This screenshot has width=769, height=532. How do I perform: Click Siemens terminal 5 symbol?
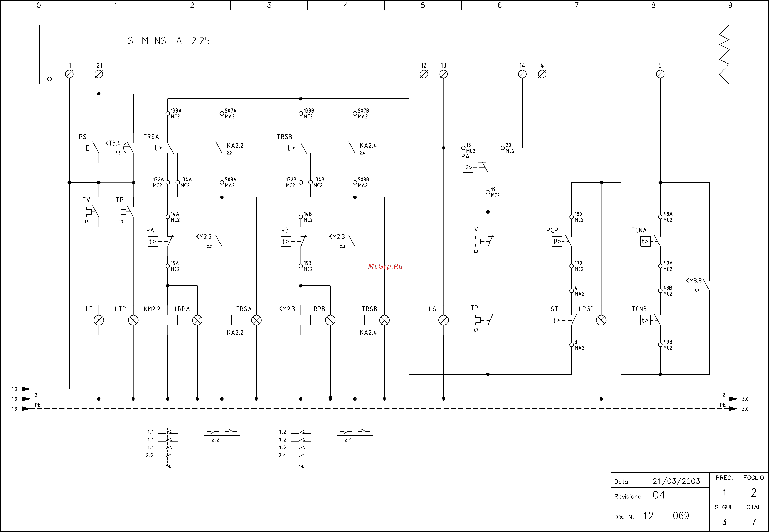click(660, 74)
